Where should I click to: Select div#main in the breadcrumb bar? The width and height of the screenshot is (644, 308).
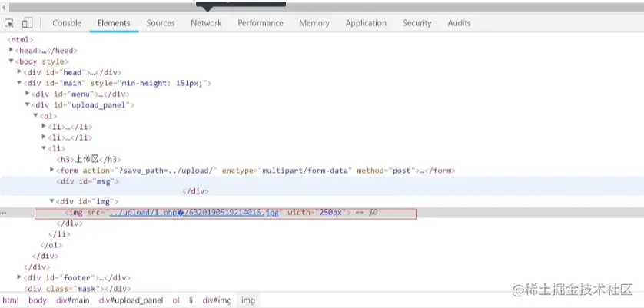point(73,300)
